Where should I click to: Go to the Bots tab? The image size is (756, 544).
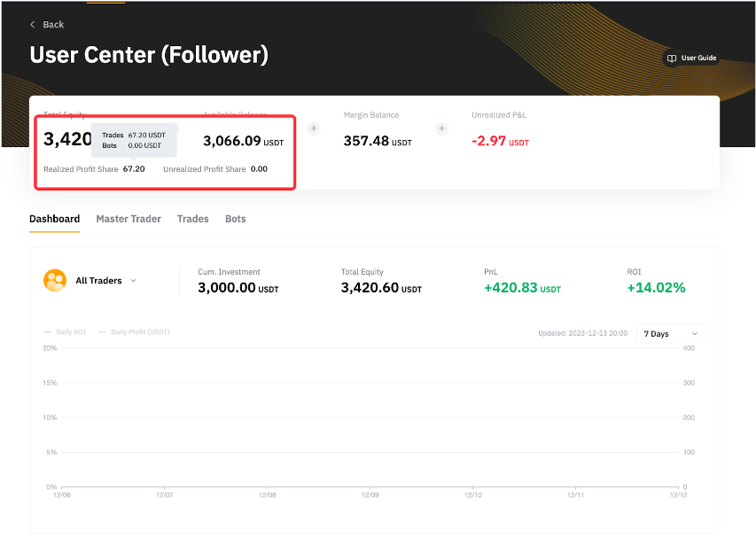tap(235, 219)
